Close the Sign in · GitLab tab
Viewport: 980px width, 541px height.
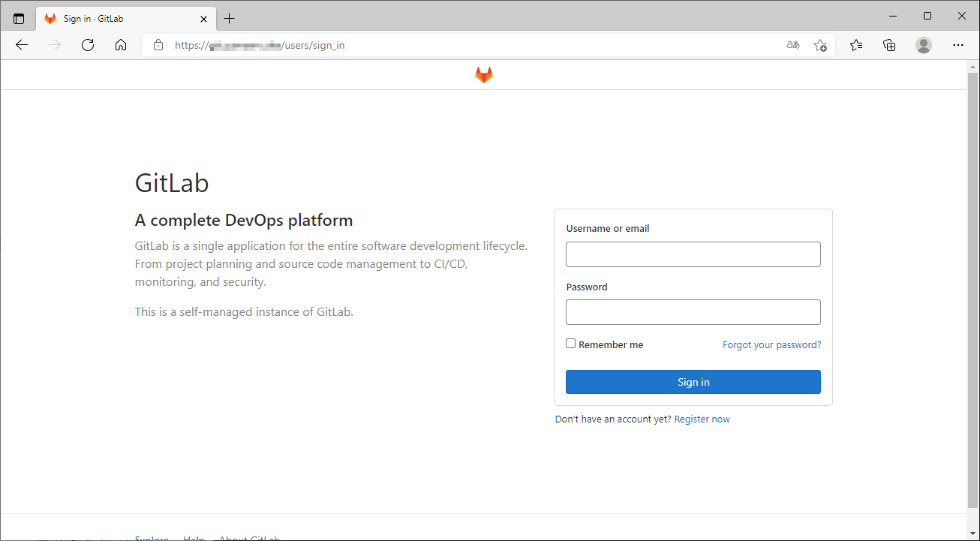(x=203, y=19)
